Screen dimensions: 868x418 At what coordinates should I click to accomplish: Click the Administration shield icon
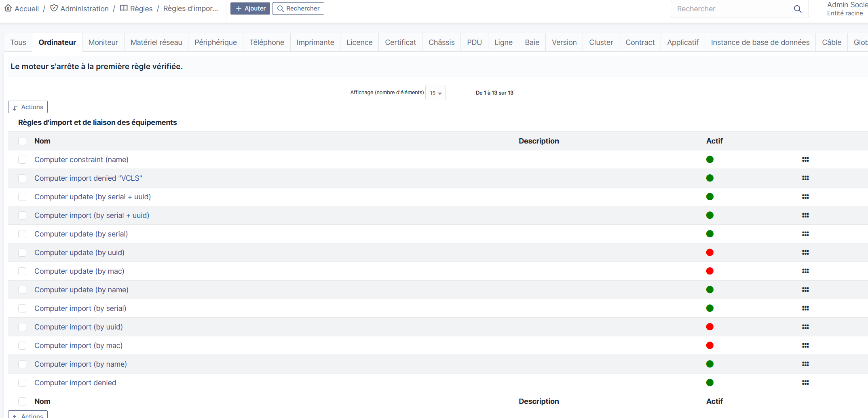[x=54, y=8]
